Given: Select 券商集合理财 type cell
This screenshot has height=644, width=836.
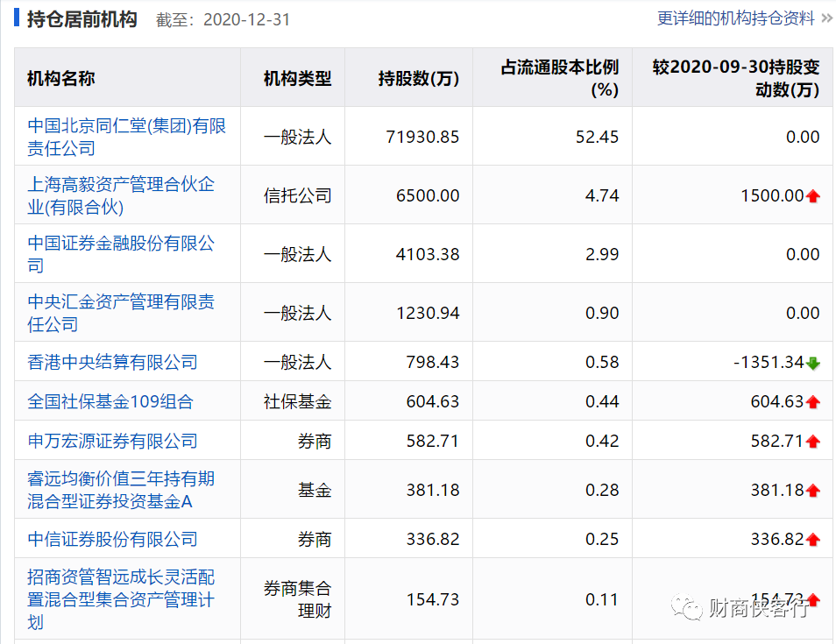Looking at the screenshot, I should 297,599.
